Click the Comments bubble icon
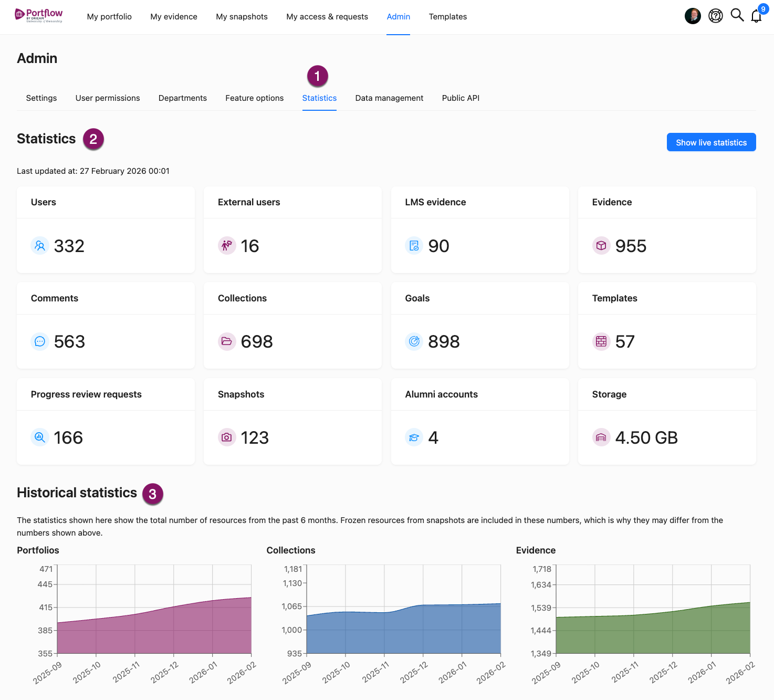This screenshot has width=774, height=700. pos(40,341)
